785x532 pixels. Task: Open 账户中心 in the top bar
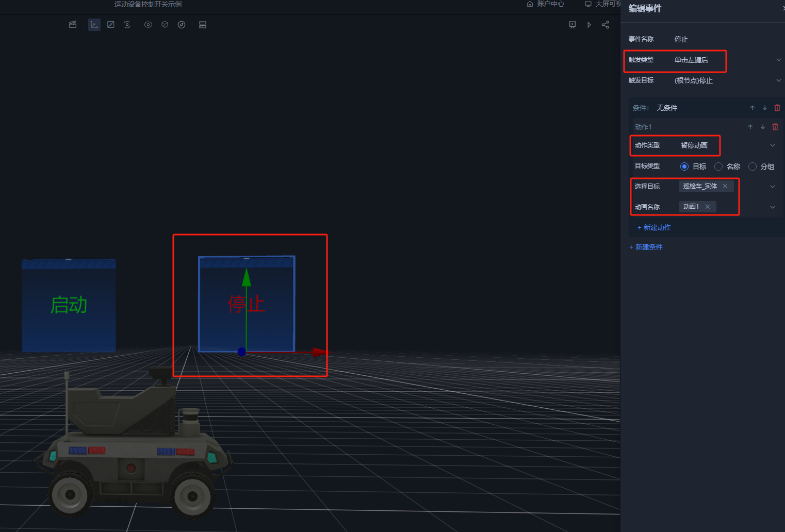tap(546, 4)
